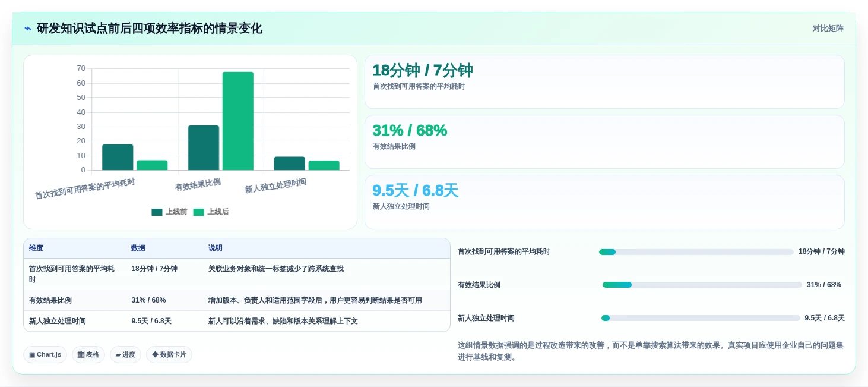Click the lightning icon beside the title

point(28,29)
